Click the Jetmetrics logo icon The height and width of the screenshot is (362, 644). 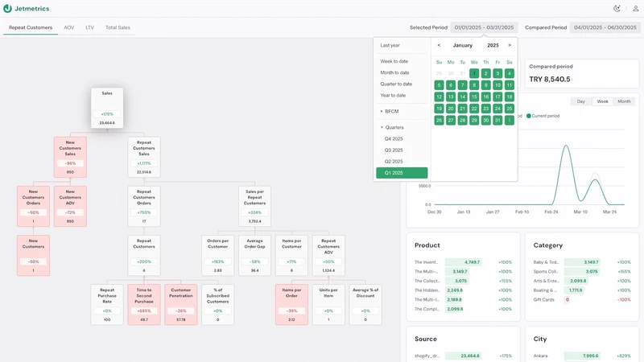click(7, 8)
